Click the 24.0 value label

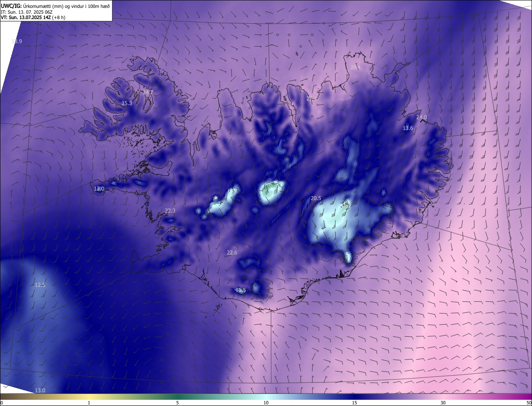pyautogui.click(x=421, y=117)
